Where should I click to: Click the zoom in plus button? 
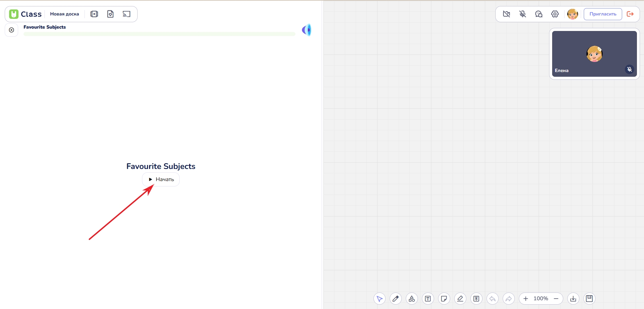click(526, 299)
